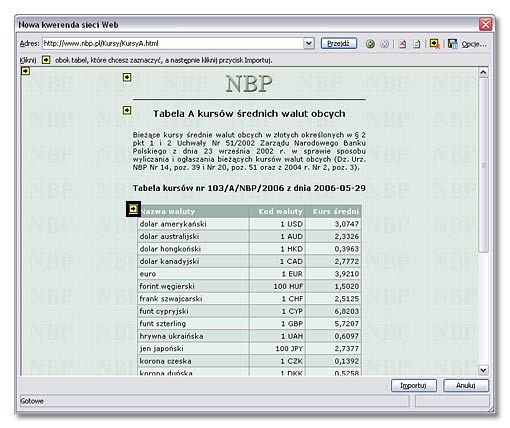This screenshot has height=428, width=510.
Task: Click the scrollbar down arrow
Action: click(x=483, y=370)
